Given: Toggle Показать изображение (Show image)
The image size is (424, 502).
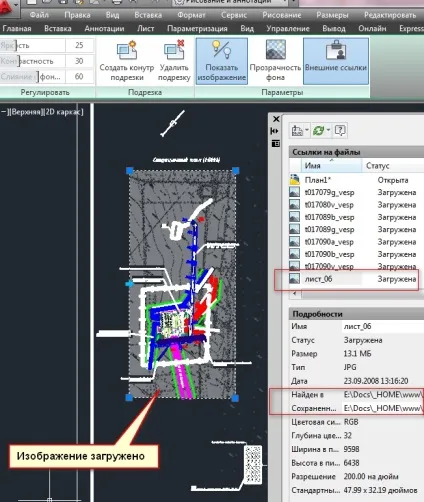Looking at the screenshot, I should 221,61.
